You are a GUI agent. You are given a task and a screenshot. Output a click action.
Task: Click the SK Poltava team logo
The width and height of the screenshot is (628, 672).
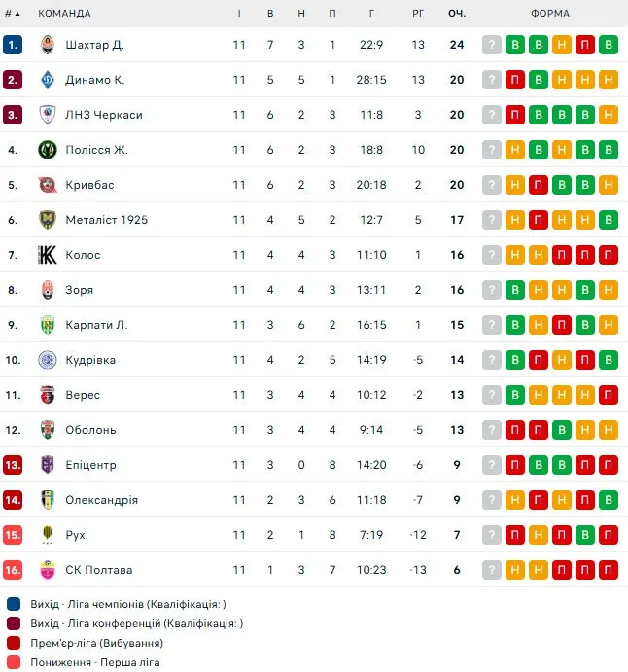coord(47,570)
